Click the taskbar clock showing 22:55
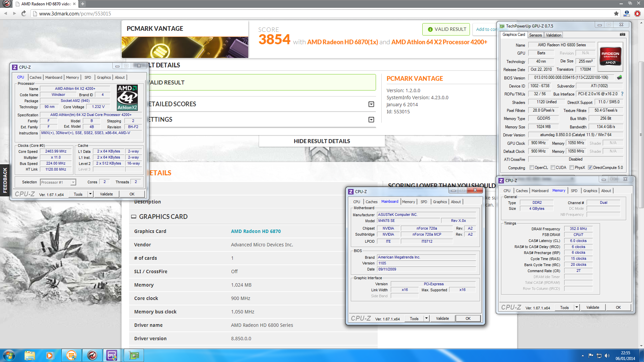 click(x=625, y=356)
